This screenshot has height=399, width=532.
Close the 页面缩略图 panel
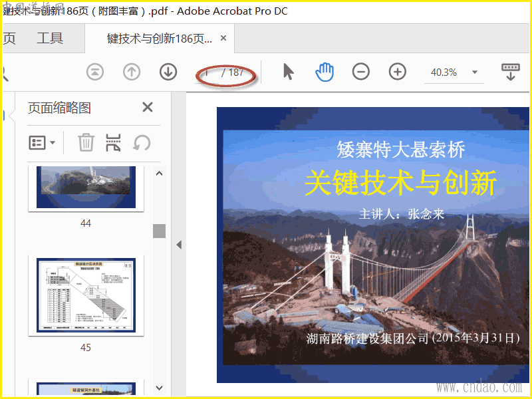pos(148,108)
